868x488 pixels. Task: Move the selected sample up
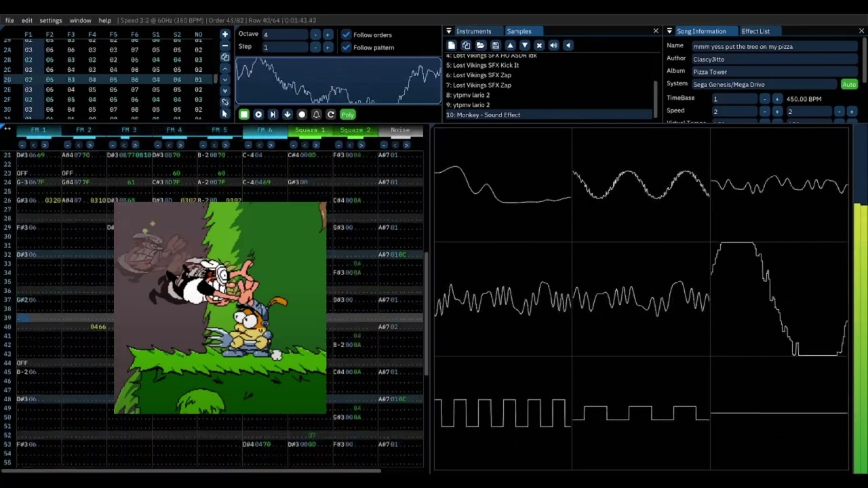(x=510, y=45)
